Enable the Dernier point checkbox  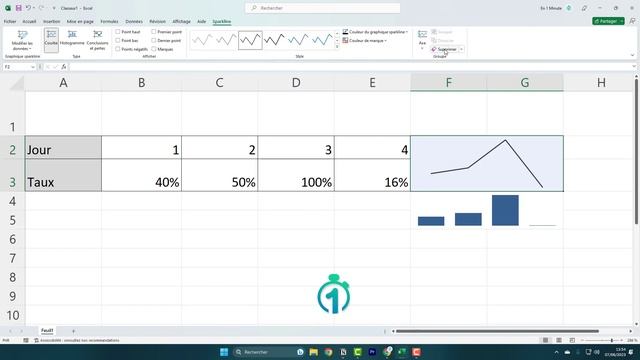pos(153,40)
